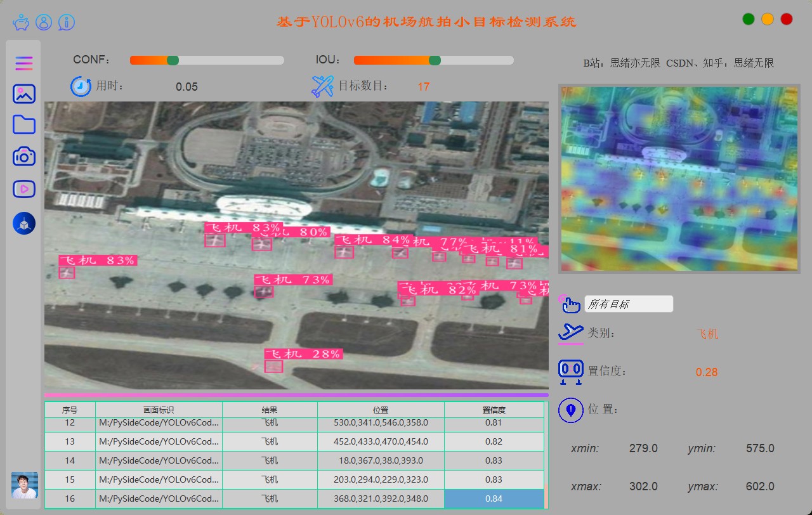Viewport: 812px width, 515px height.
Task: Click the info icon in header
Action: coord(67,23)
